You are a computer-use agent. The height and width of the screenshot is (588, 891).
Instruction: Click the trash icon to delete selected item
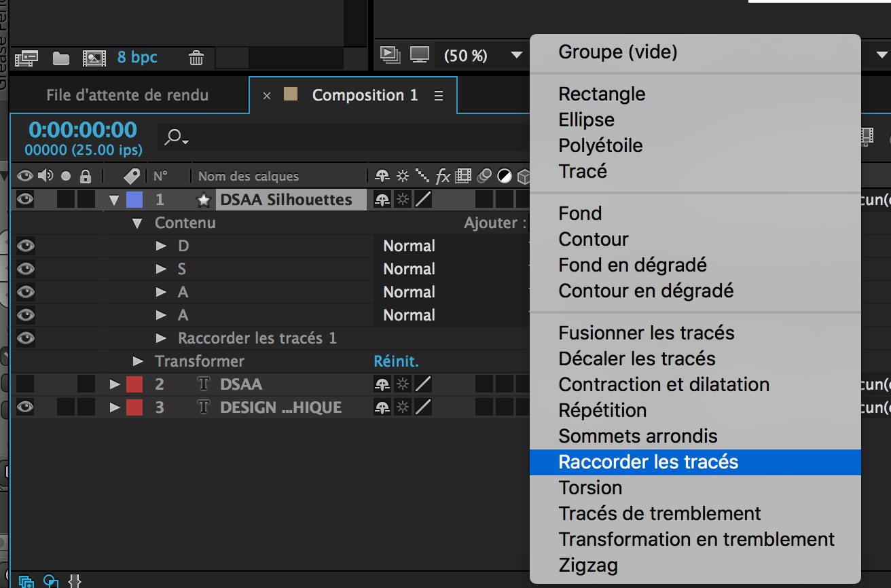tap(196, 58)
